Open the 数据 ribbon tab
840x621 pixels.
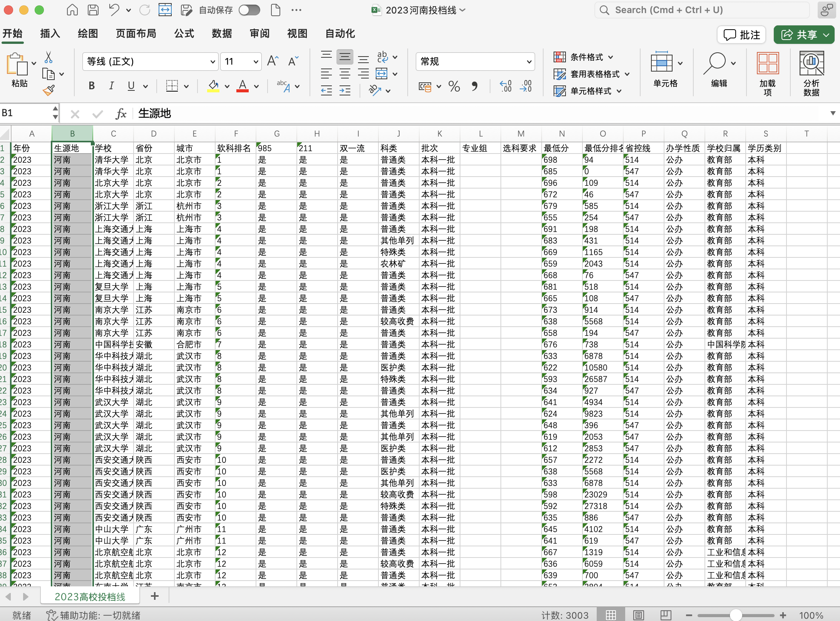(x=222, y=34)
